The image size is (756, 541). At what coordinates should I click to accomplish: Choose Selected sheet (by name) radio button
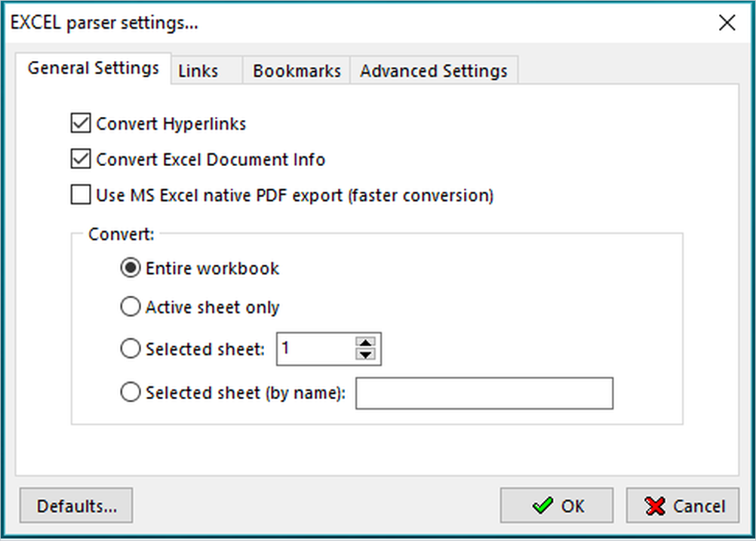[x=131, y=392]
